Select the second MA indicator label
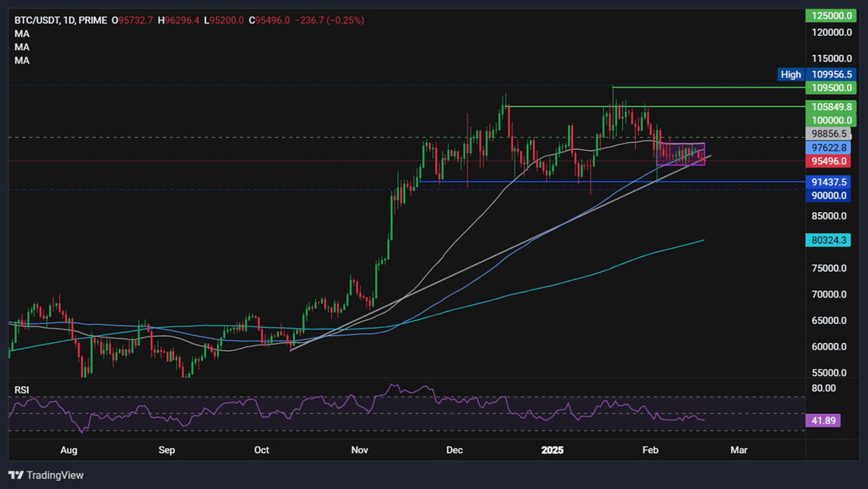868x489 pixels. pyautogui.click(x=22, y=47)
